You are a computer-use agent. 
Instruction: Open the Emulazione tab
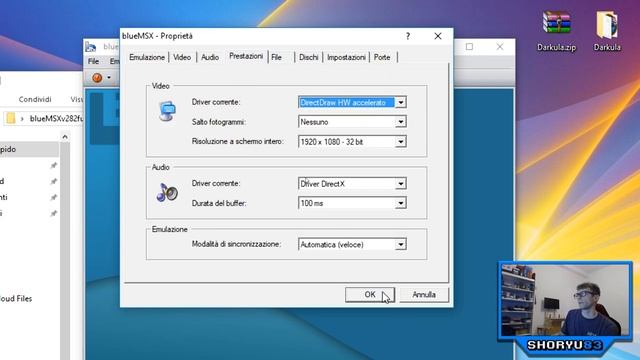coord(147,57)
